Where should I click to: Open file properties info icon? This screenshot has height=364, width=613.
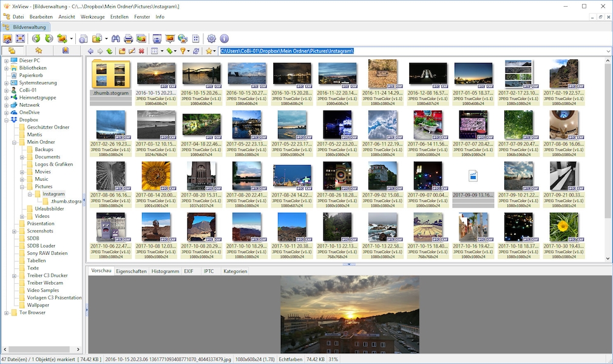coord(83,39)
